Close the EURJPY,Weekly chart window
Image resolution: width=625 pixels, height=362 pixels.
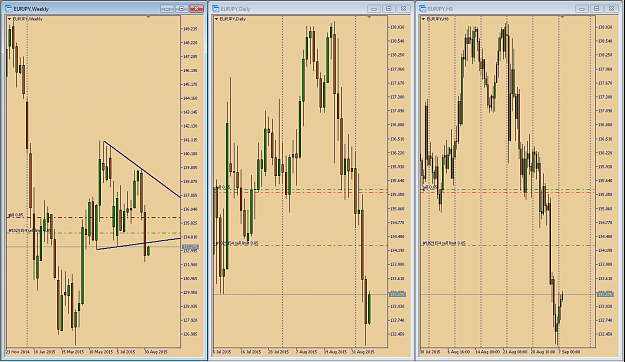point(197,8)
